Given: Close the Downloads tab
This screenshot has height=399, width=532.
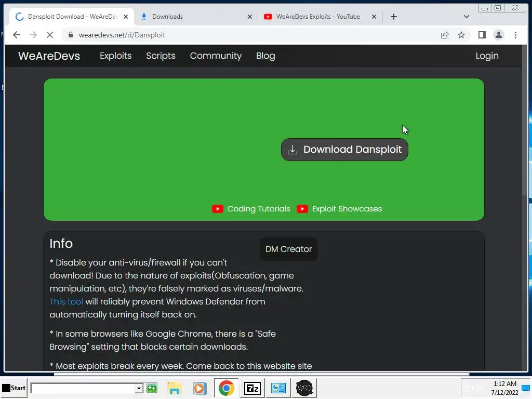Looking at the screenshot, I should pyautogui.click(x=250, y=17).
